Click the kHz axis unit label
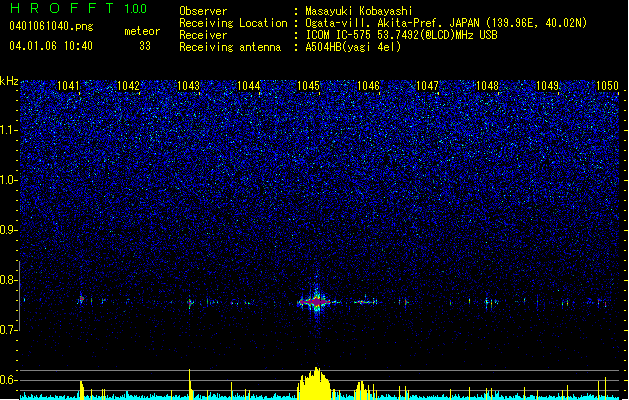This screenshot has height=400, width=629. 9,81
